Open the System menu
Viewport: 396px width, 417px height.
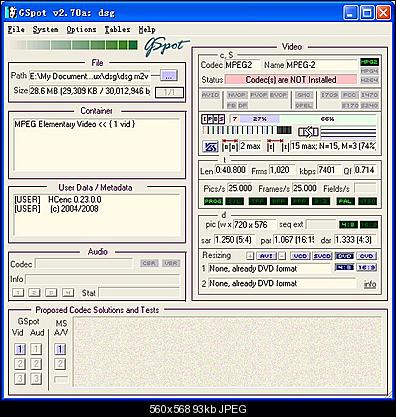point(45,30)
